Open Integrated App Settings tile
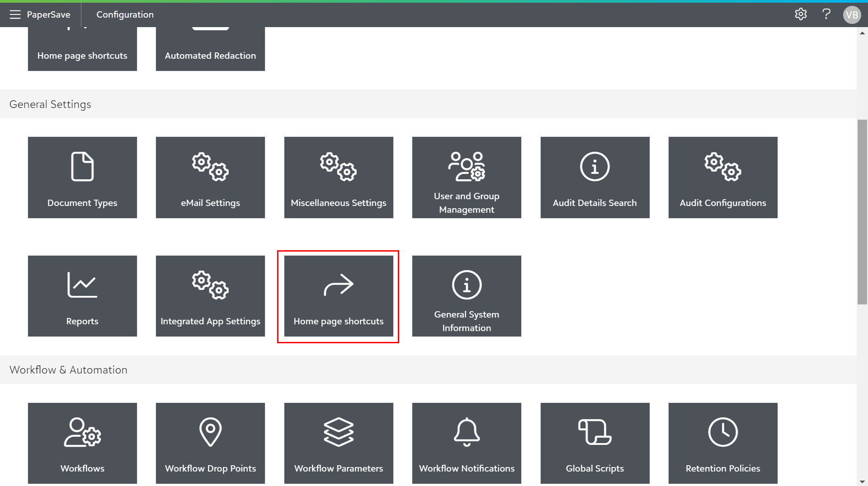The image size is (868, 486). 210,296
